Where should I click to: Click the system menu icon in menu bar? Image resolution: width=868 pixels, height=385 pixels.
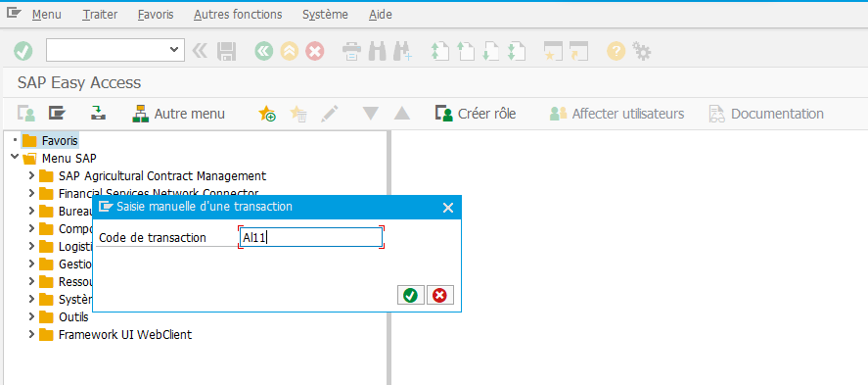coord(14,14)
